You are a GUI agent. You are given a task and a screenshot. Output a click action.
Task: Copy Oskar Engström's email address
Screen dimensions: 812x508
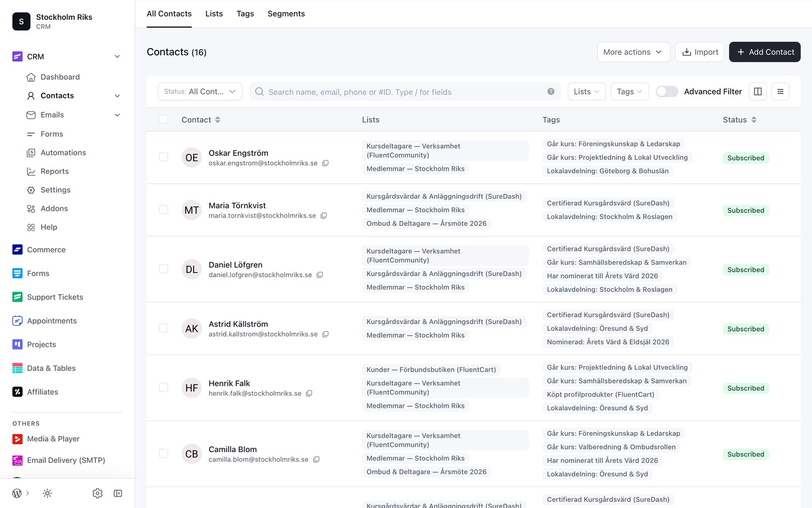pos(326,163)
